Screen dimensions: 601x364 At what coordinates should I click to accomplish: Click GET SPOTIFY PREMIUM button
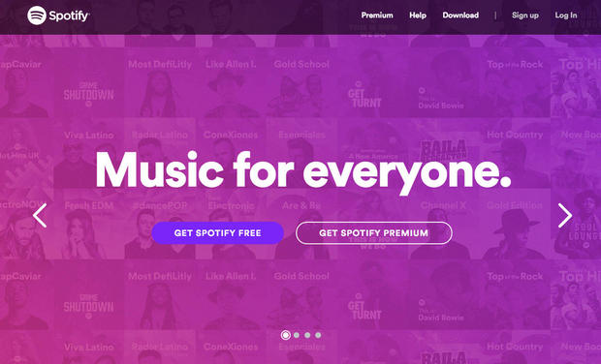tap(374, 232)
